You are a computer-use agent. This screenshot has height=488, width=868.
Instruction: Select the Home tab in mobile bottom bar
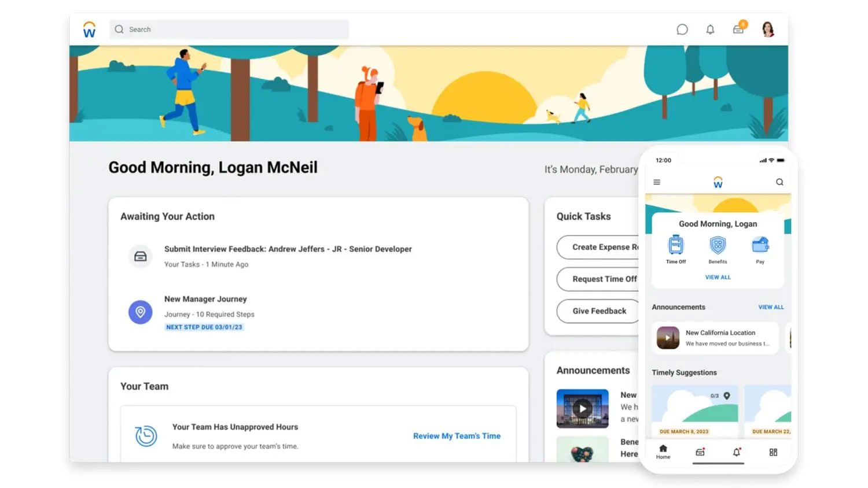pyautogui.click(x=663, y=452)
